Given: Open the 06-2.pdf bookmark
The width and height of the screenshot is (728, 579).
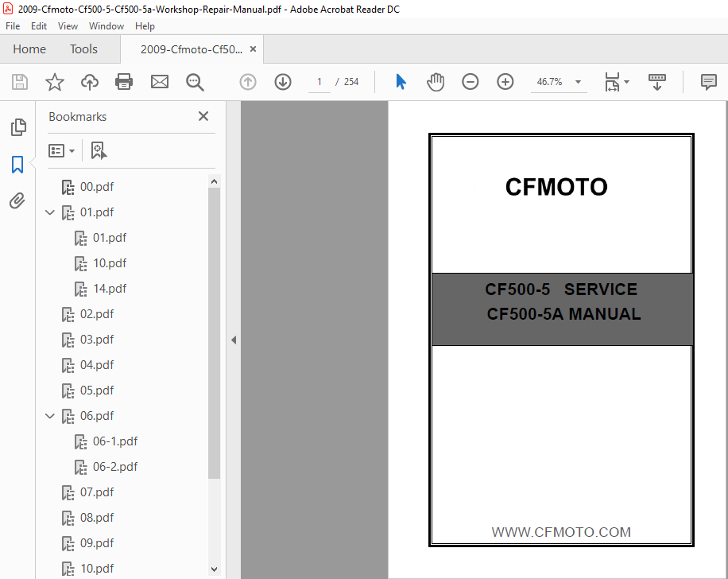Looking at the screenshot, I should [x=115, y=467].
